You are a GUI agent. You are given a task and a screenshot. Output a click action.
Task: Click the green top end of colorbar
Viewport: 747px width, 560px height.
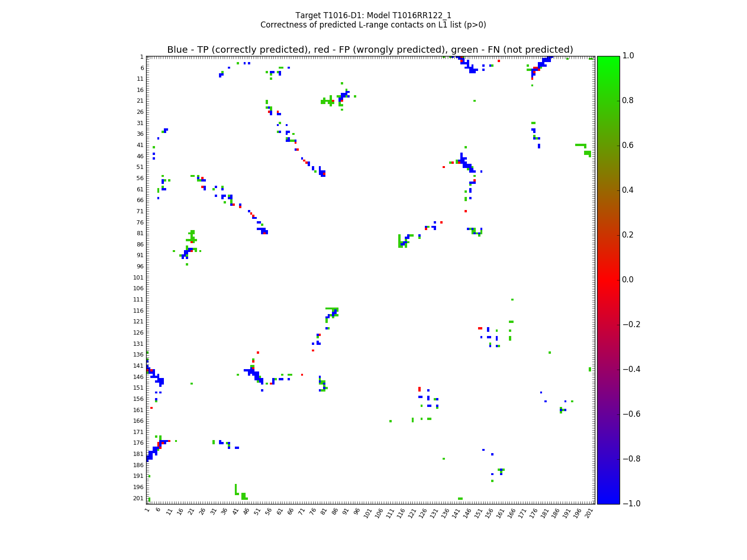coord(608,58)
